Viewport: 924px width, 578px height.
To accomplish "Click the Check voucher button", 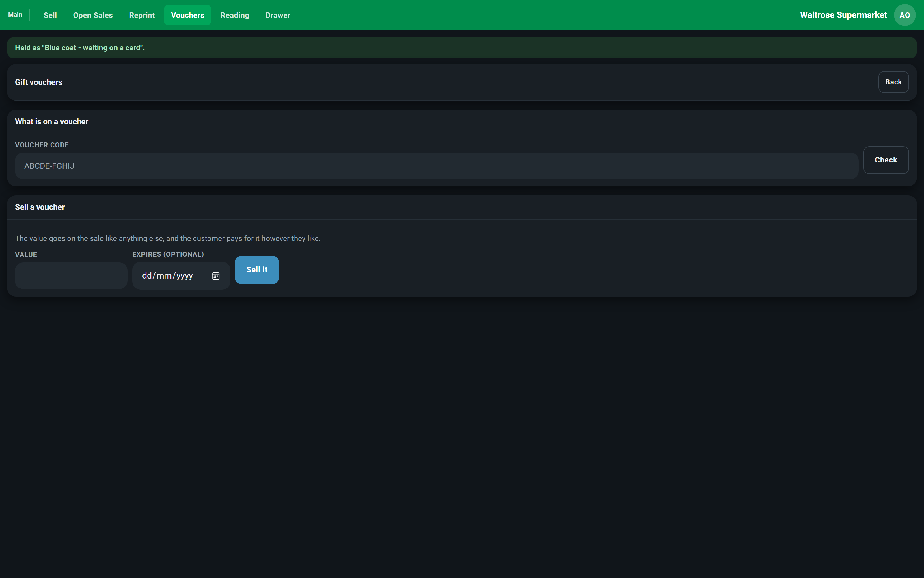I will click(886, 160).
